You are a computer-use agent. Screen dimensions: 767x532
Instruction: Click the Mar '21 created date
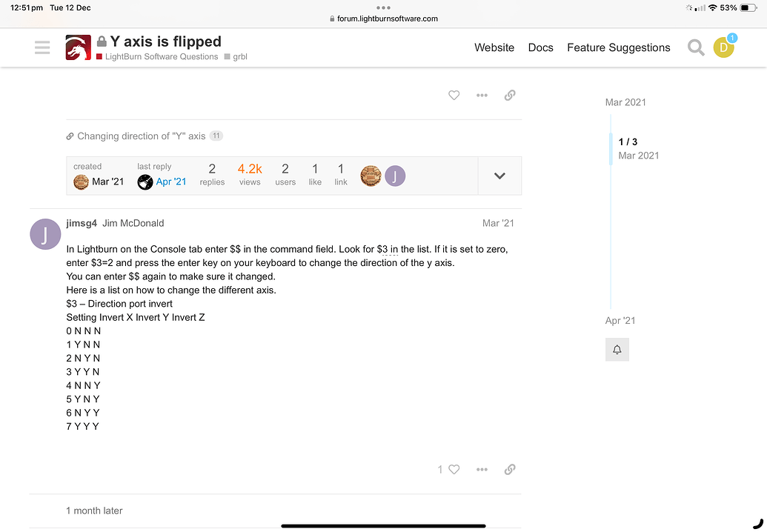[x=108, y=182]
